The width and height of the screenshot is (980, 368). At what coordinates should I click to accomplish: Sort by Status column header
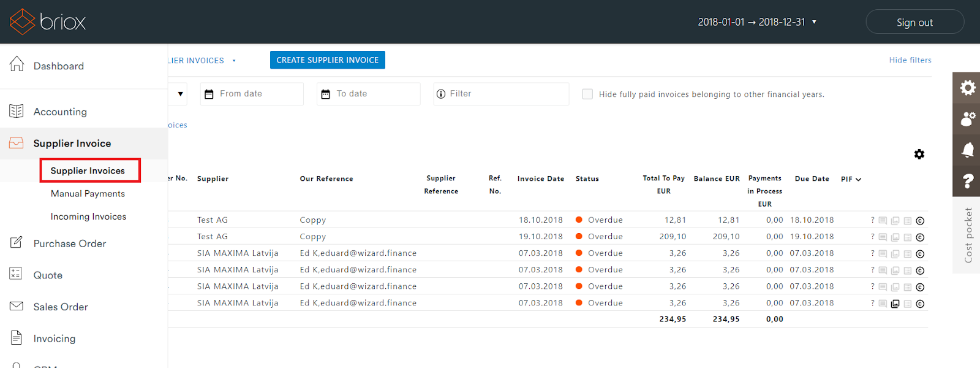coord(587,179)
